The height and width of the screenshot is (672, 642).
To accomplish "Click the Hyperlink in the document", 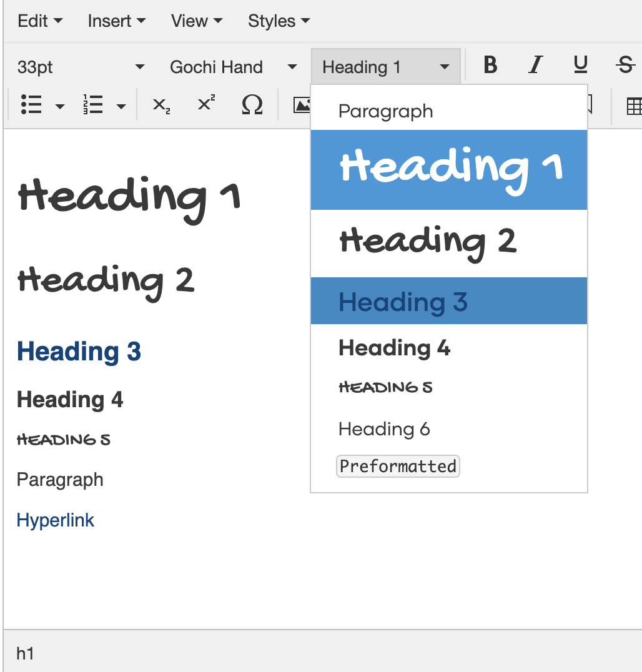I will coord(56,520).
